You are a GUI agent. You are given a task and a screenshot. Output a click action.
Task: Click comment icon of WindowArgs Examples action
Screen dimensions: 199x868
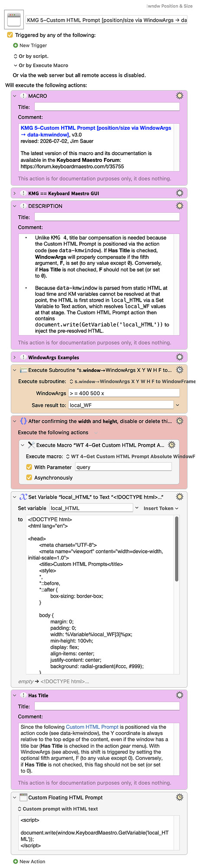pyautogui.click(x=23, y=357)
